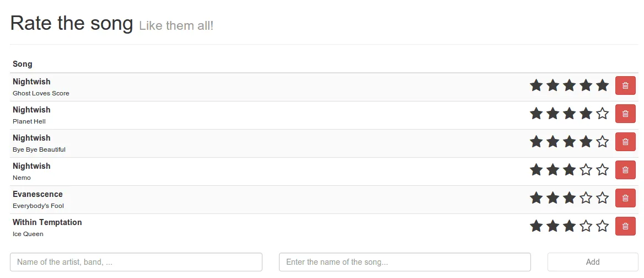Set Ghost Loves Score to three stars
Image resolution: width=644 pixels, height=278 pixels.
tap(569, 85)
